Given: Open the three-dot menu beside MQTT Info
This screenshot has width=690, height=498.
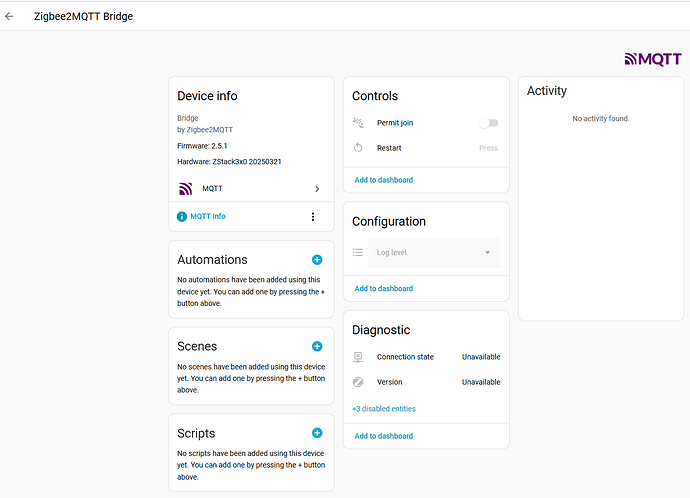Looking at the screenshot, I should [313, 217].
